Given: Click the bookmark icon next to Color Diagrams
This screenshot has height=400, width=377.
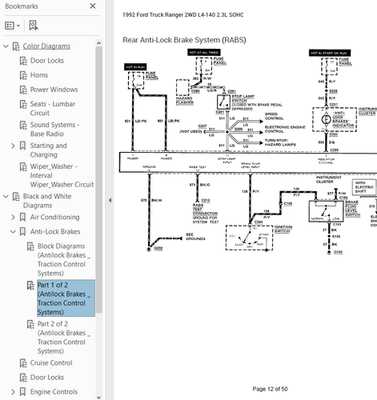Looking at the screenshot, I should tap(16, 46).
